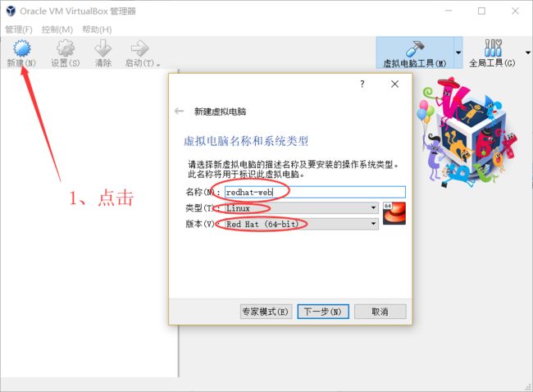Click the name field containing redhat-web

pos(315,192)
